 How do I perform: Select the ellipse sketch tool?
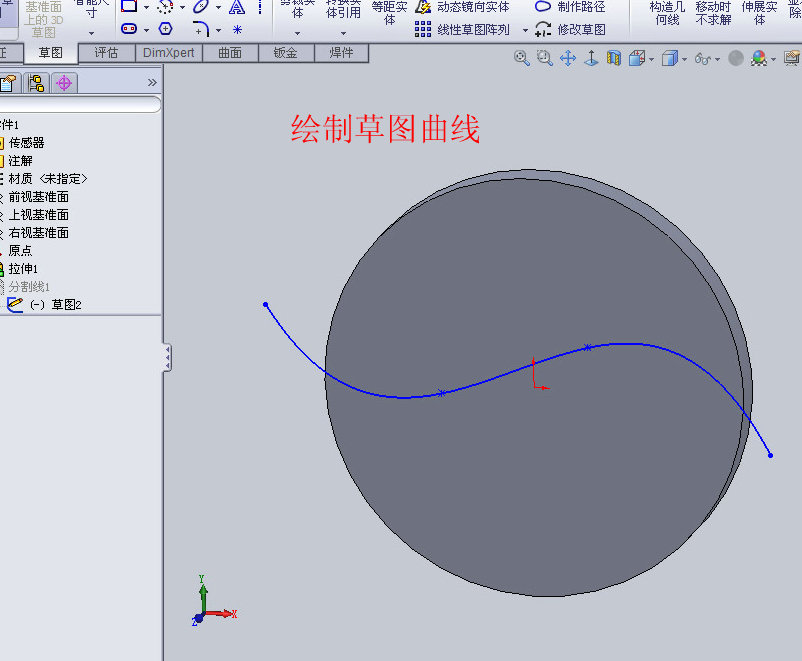[201, 6]
